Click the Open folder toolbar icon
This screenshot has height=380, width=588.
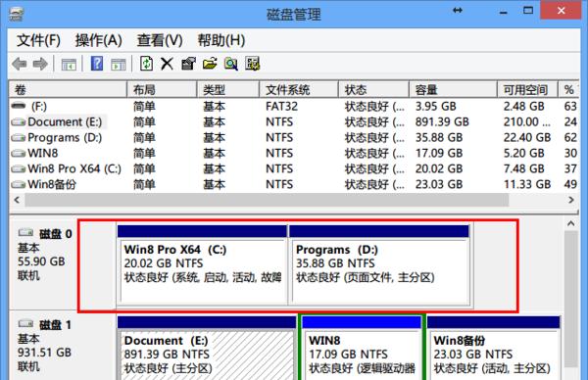coord(210,64)
